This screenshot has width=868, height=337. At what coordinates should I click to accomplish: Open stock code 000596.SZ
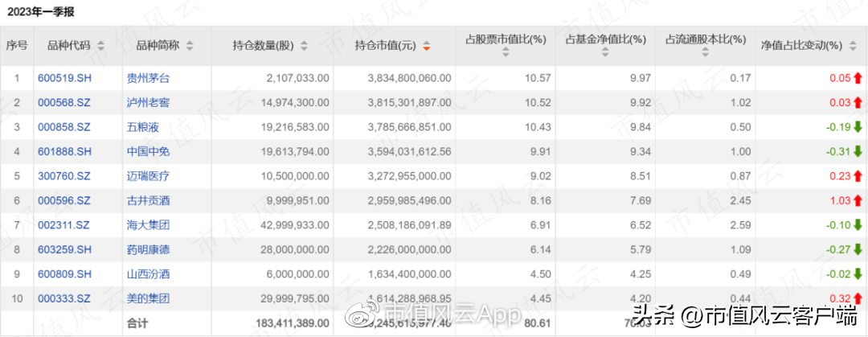click(x=64, y=200)
